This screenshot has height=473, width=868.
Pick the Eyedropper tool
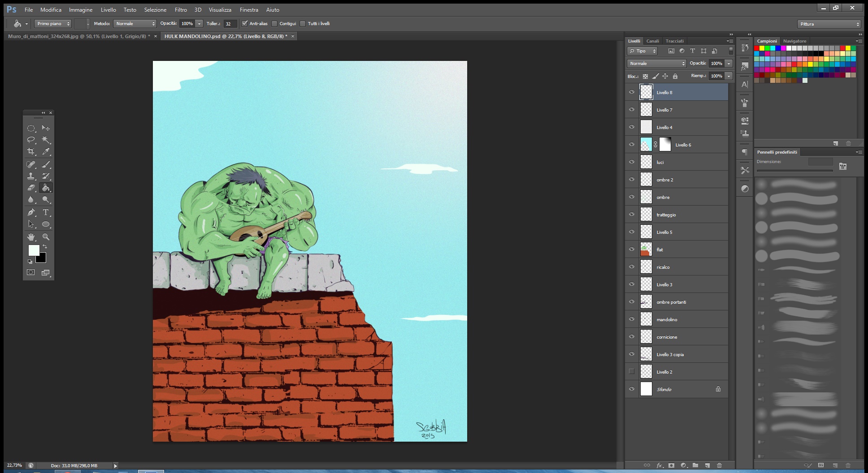tap(46, 151)
